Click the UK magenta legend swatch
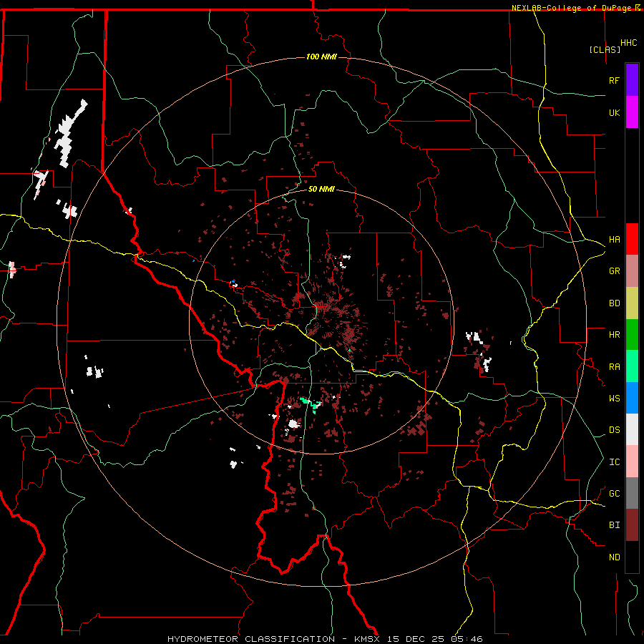 [x=632, y=112]
